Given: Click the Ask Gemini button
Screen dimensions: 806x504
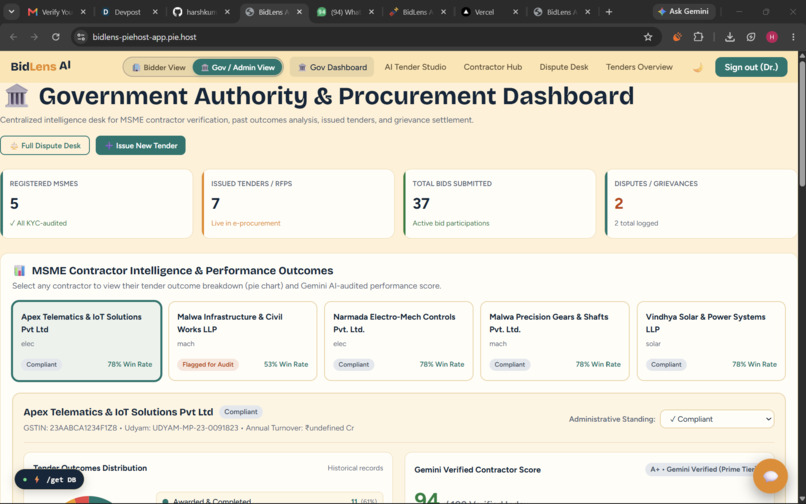Looking at the screenshot, I should tap(683, 11).
